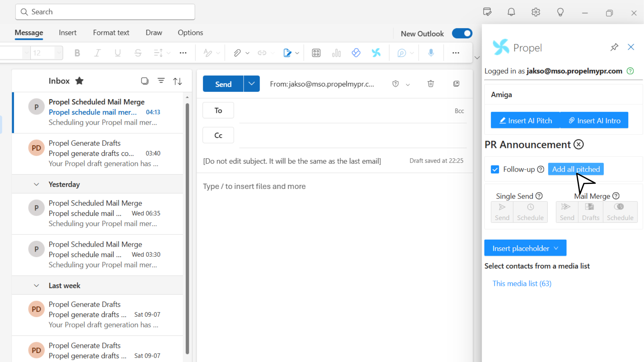Click the styles highlighter icon
Image resolution: width=644 pixels, height=362 pixels.
coord(208,53)
